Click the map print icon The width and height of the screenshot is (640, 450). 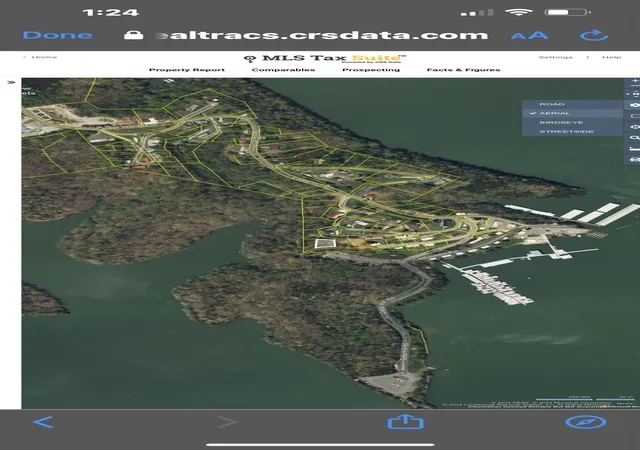pos(634,159)
